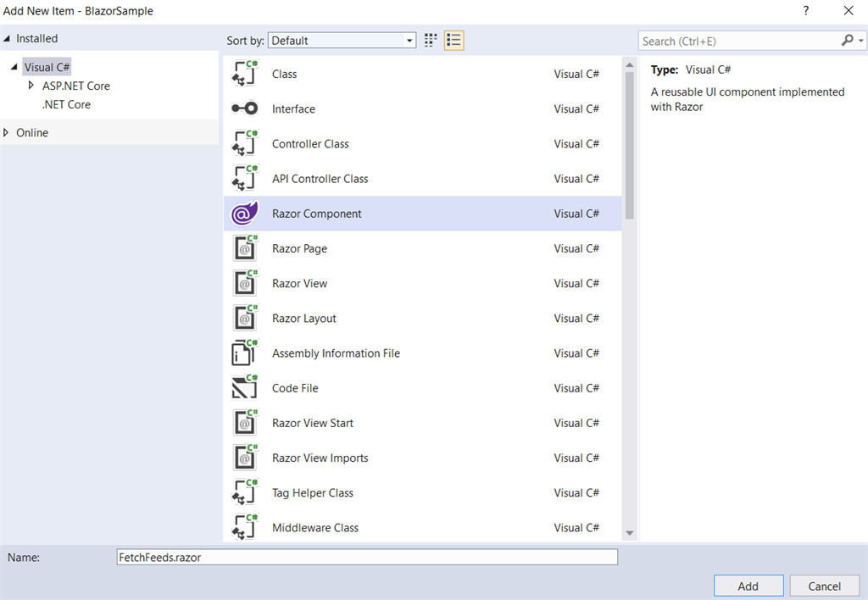
Task: Select the Razor View Start name
Action: click(313, 423)
